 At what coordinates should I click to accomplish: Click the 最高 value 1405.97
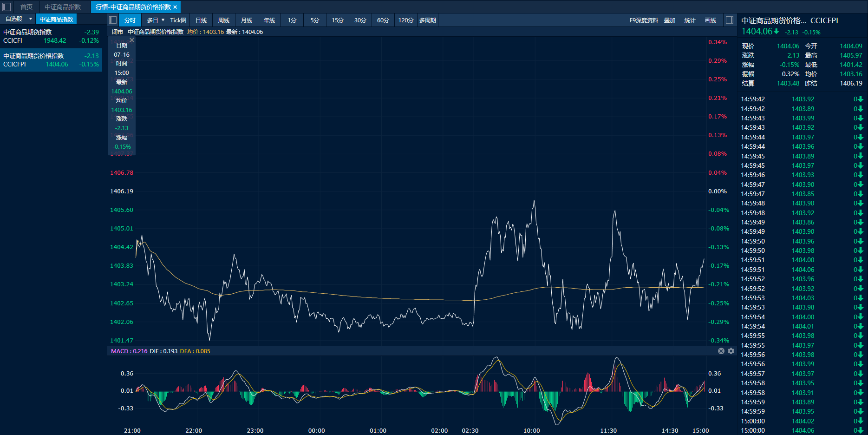coord(851,55)
